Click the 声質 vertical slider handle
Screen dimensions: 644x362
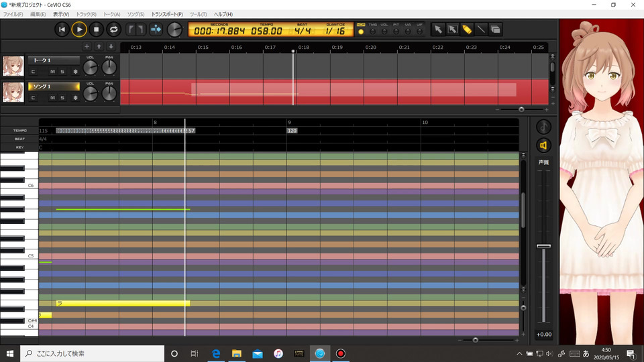[543, 247]
